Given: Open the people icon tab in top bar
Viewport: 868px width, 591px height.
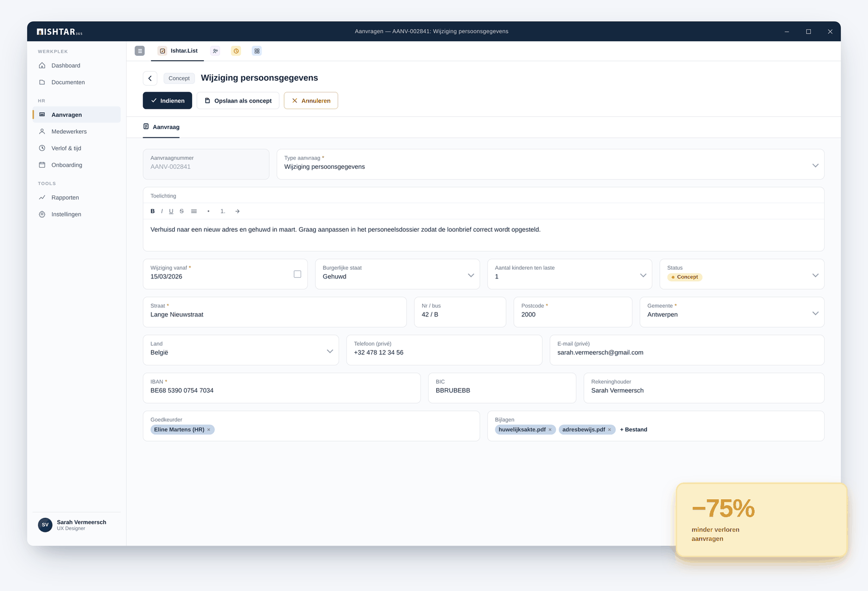Looking at the screenshot, I should pos(215,51).
